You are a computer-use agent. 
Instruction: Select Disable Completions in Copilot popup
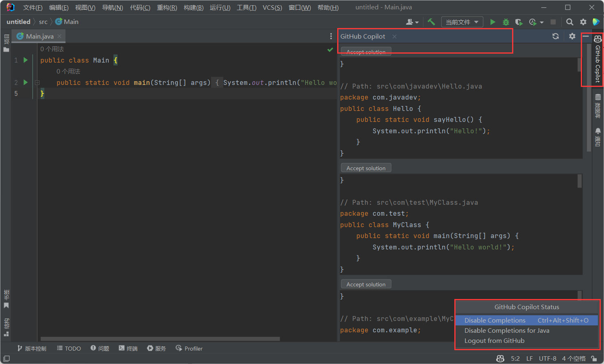(x=527, y=321)
